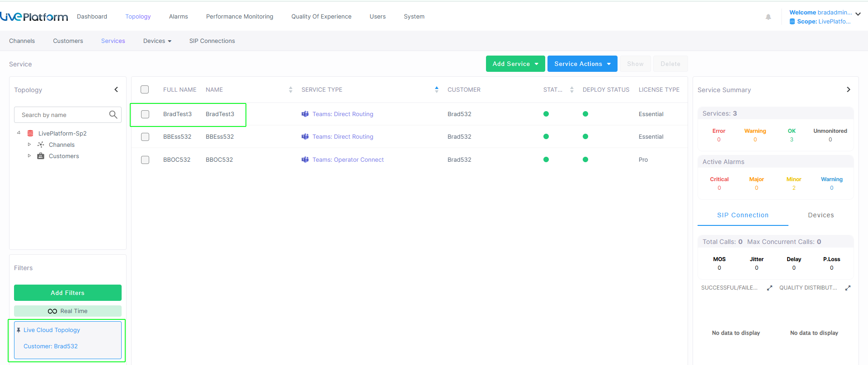Click the sort icon on NAME column
Image resolution: width=868 pixels, height=365 pixels.
click(x=291, y=90)
